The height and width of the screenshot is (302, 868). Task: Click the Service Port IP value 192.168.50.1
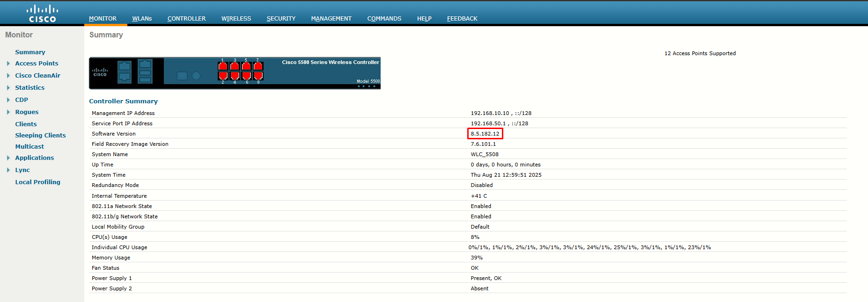488,123
